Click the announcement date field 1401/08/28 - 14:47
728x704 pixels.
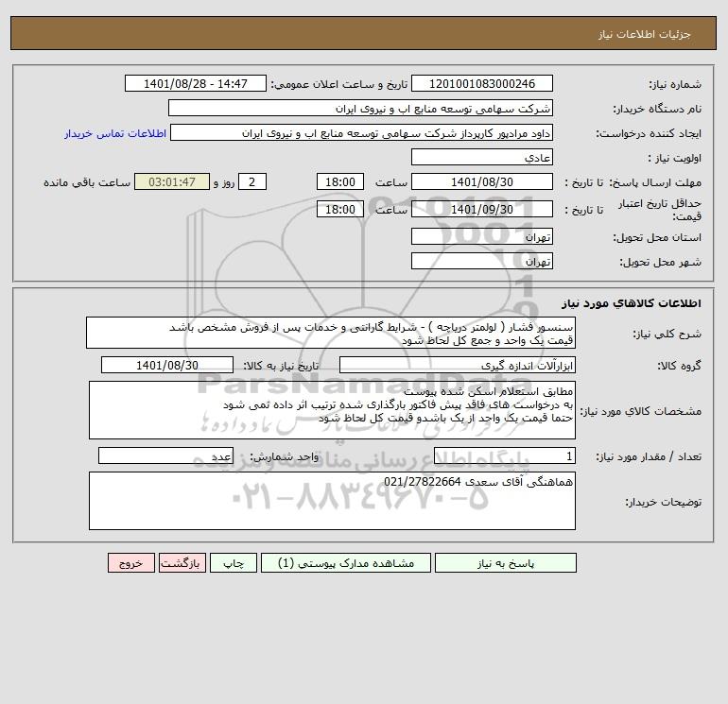pos(196,83)
